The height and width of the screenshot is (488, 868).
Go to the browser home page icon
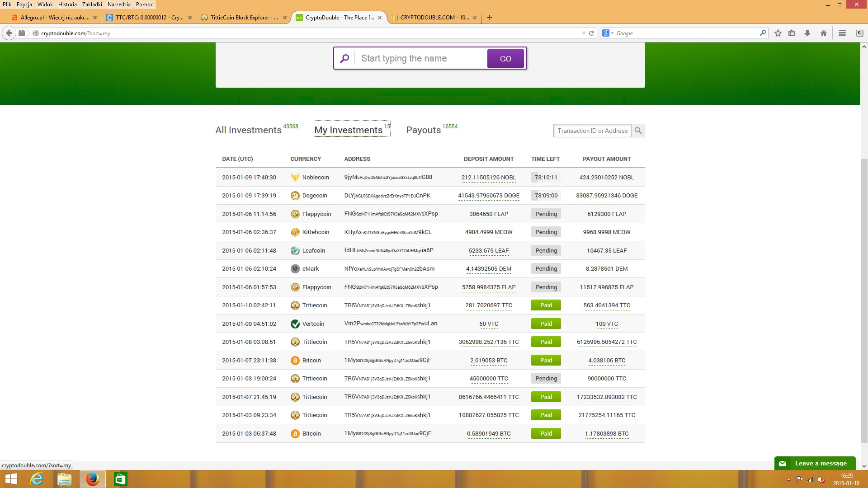(824, 33)
